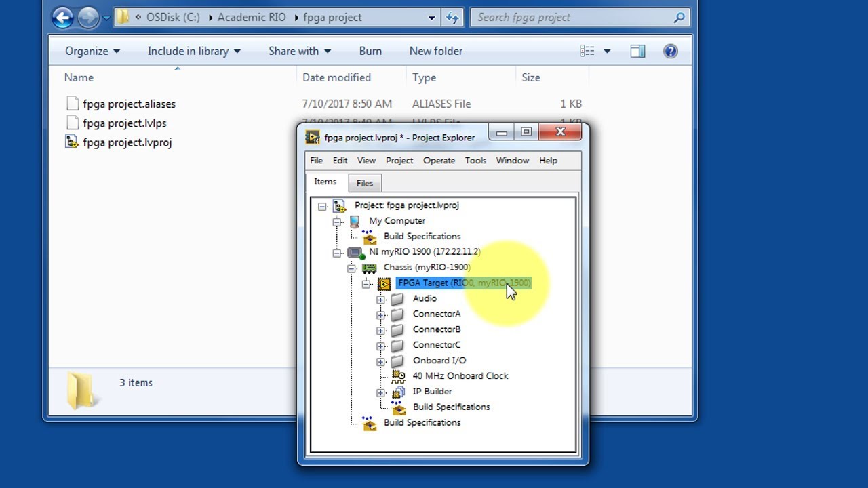Open the Help menu in Project Explorer
This screenshot has height=488, width=868.
(x=548, y=161)
